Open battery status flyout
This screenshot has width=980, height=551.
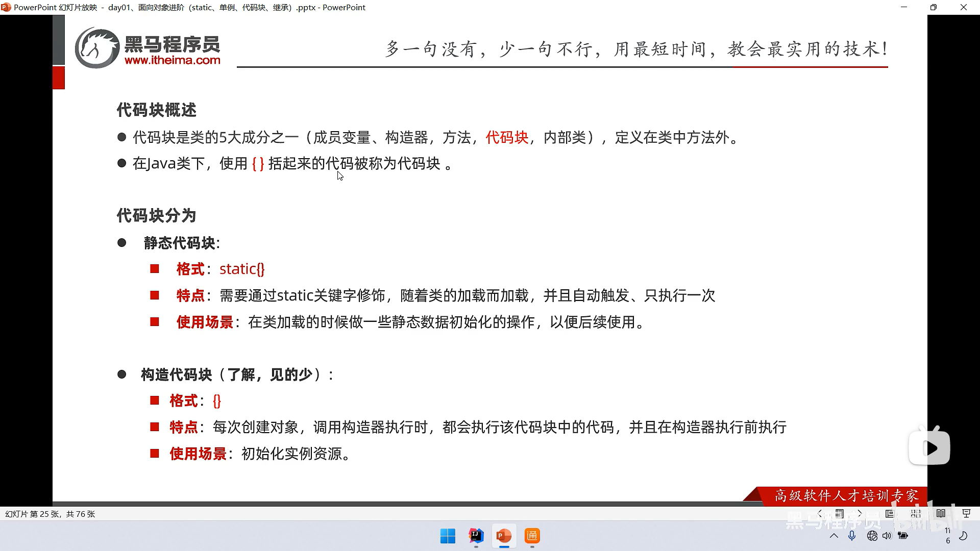coord(903,536)
